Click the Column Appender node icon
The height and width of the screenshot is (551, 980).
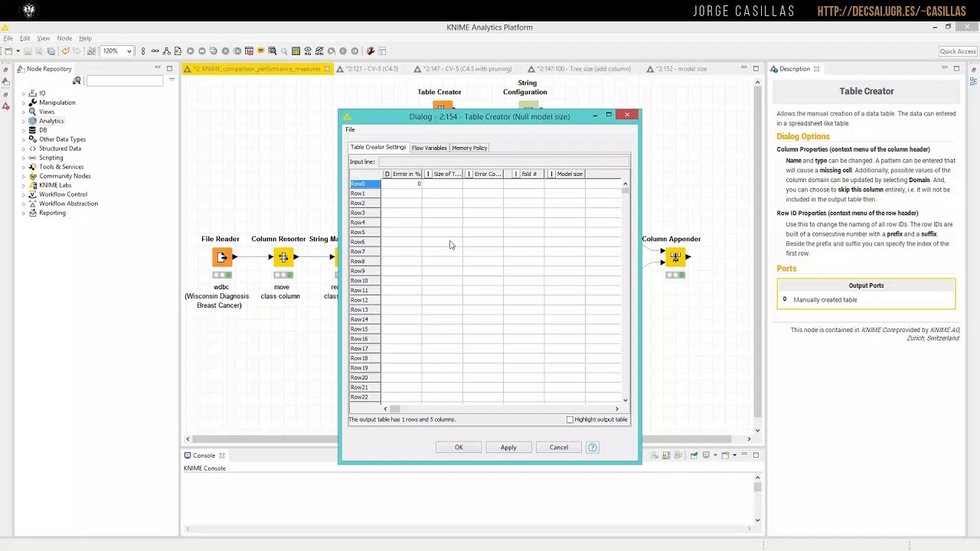[x=675, y=257]
